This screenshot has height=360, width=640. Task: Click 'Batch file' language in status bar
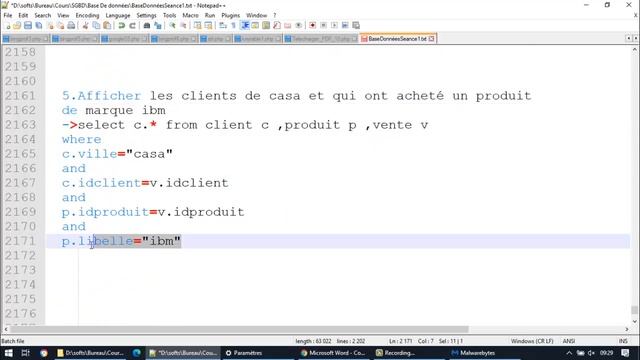13,341
